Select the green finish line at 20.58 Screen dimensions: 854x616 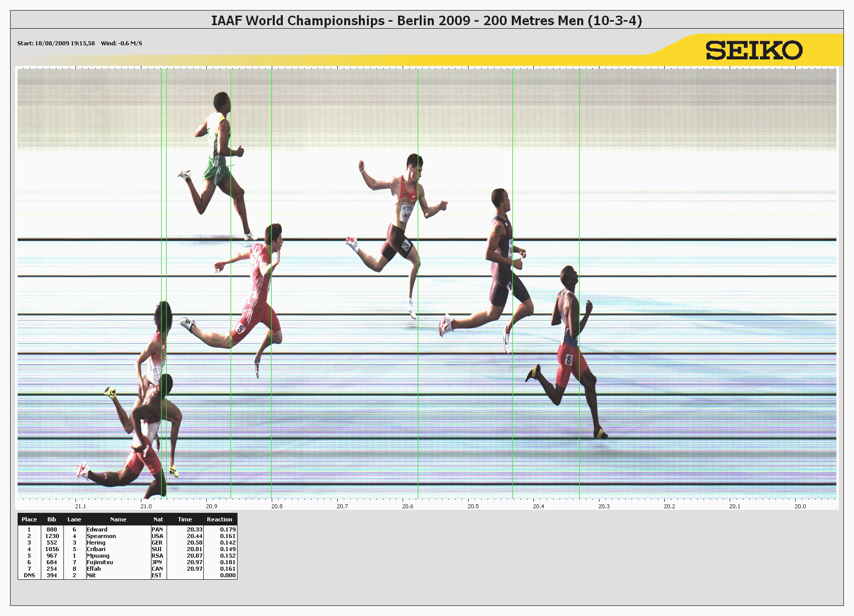click(418, 126)
